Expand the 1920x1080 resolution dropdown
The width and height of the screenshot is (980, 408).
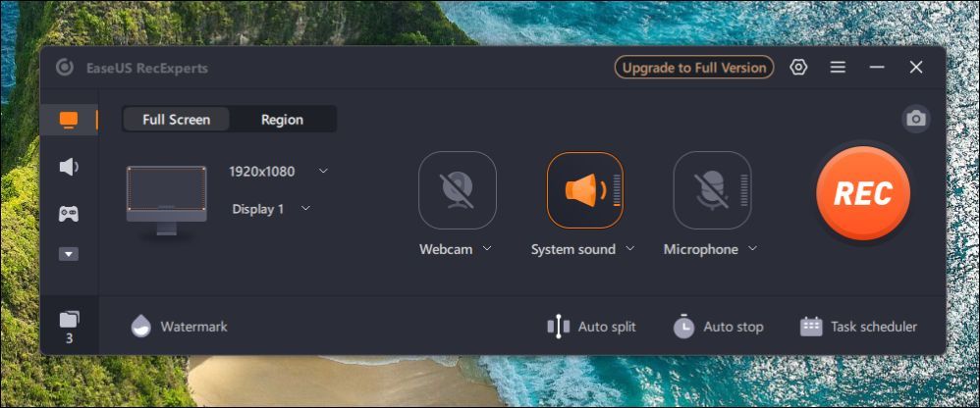tap(323, 171)
